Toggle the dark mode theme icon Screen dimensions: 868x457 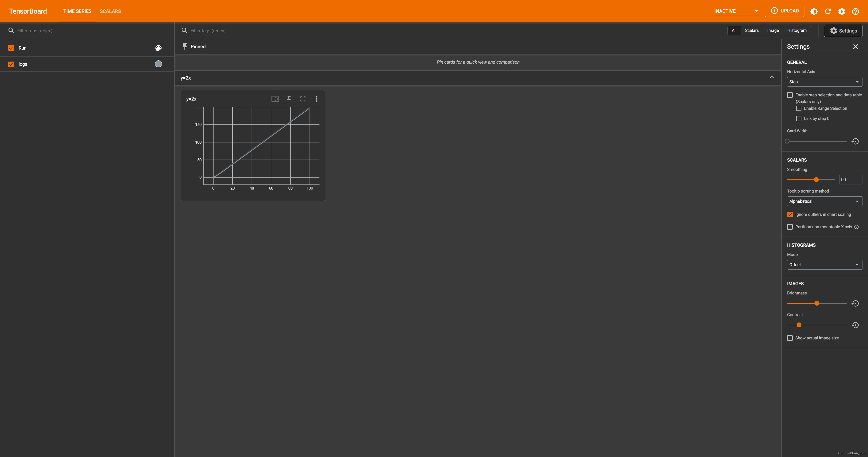point(814,12)
